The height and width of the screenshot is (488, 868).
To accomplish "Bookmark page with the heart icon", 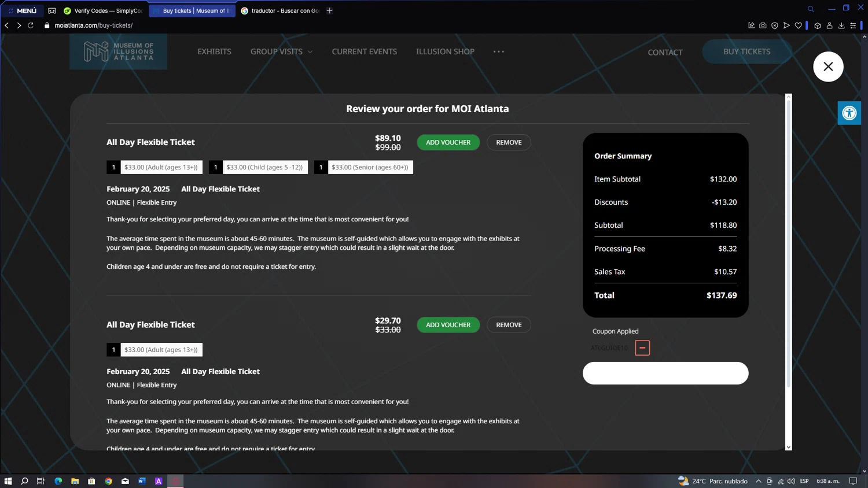I will 799,25.
